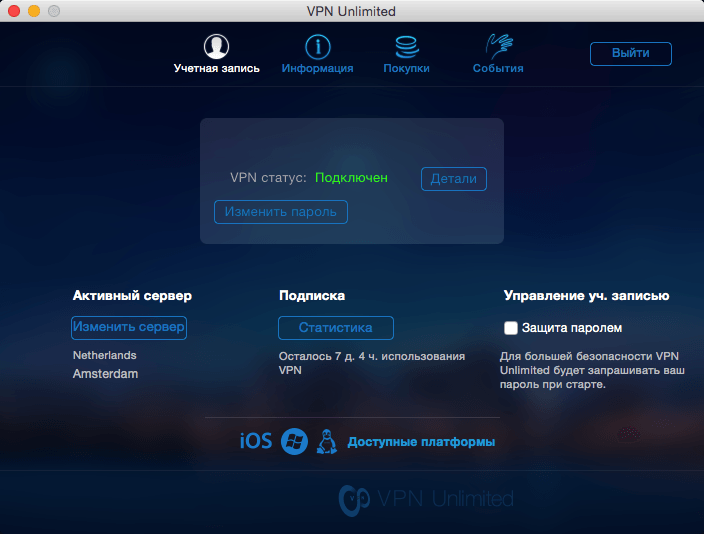The width and height of the screenshot is (704, 534).
Task: Switch to the Информация tab label
Action: point(317,68)
